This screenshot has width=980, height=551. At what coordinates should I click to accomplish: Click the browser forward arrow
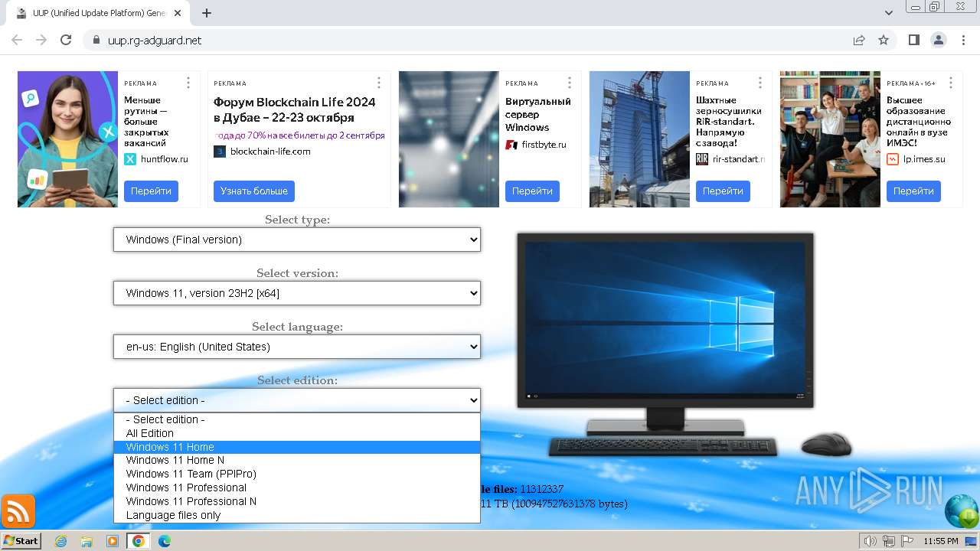pyautogui.click(x=41, y=40)
